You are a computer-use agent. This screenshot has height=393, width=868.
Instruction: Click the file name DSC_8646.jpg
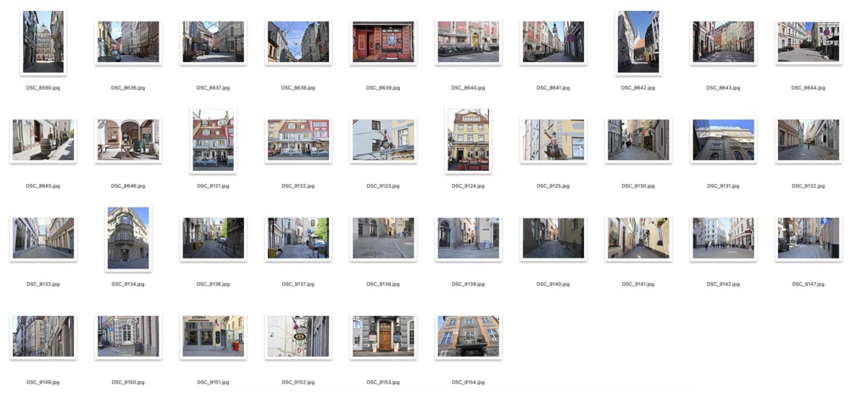click(x=128, y=186)
